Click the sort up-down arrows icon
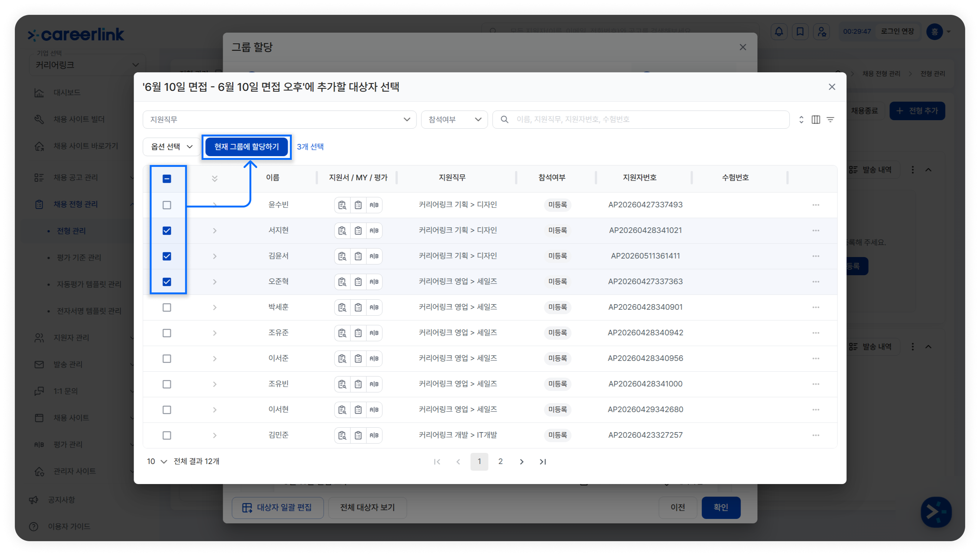This screenshot has height=556, width=980. tap(801, 119)
